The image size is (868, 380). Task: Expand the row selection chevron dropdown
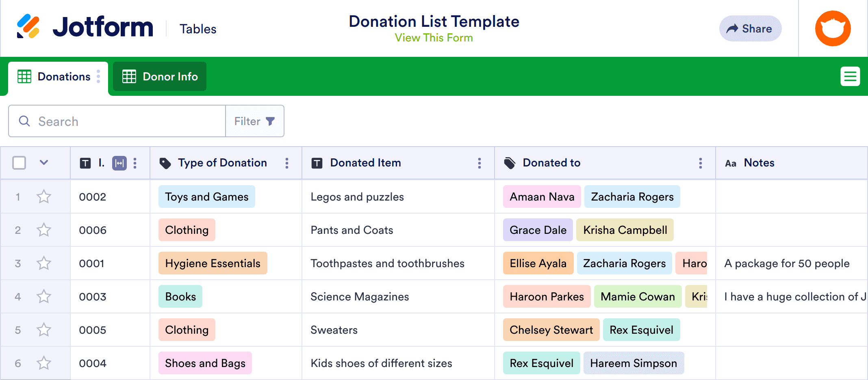pos(44,163)
